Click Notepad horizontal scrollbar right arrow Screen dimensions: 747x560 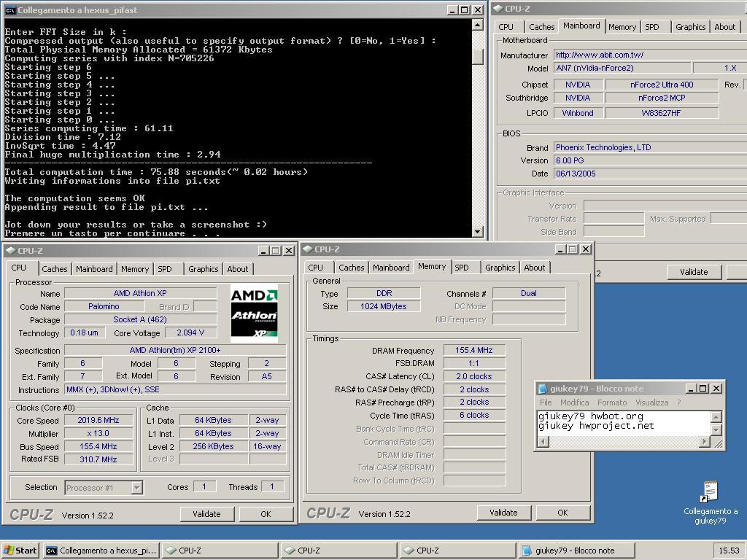[x=705, y=442]
